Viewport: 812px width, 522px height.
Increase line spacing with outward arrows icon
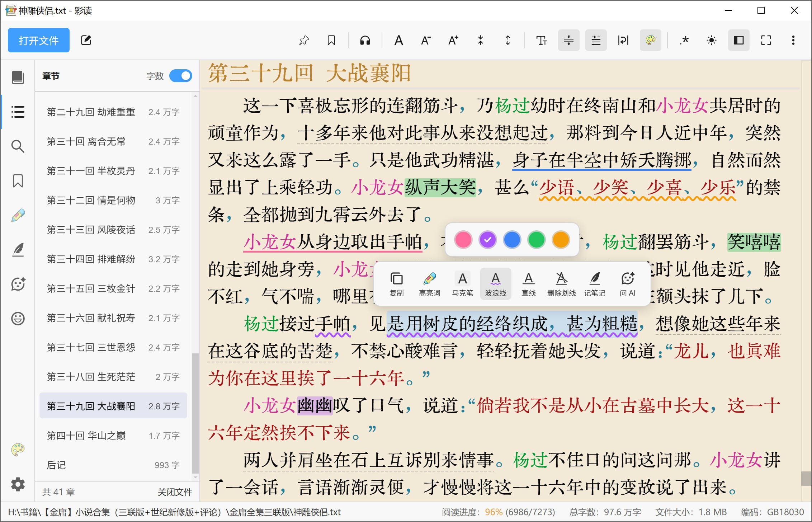[x=508, y=40]
